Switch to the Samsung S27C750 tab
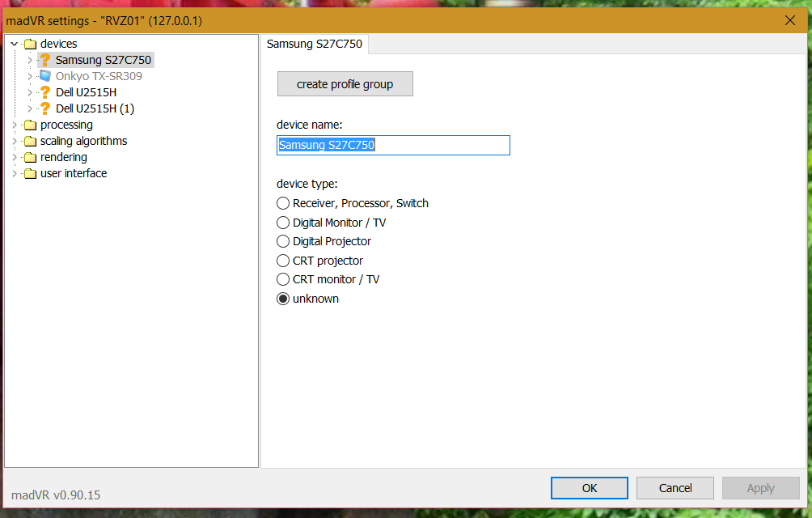The image size is (812, 518). pyautogui.click(x=315, y=44)
